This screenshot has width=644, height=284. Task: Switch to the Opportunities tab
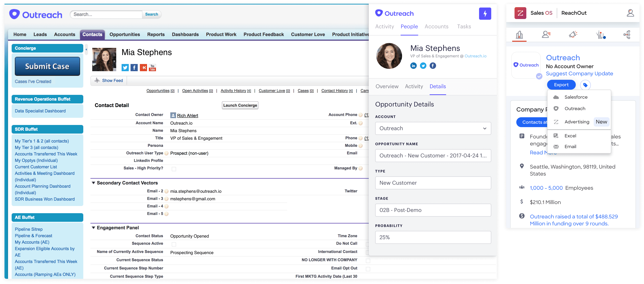[124, 35]
